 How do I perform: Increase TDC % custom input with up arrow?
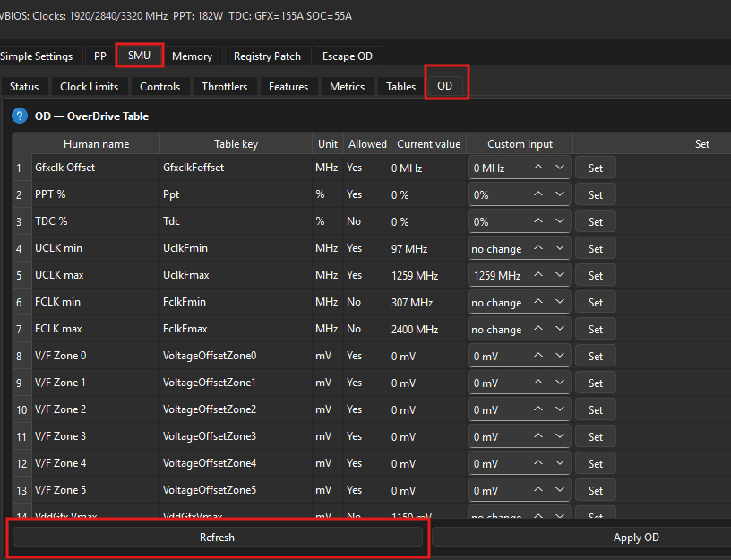538,221
